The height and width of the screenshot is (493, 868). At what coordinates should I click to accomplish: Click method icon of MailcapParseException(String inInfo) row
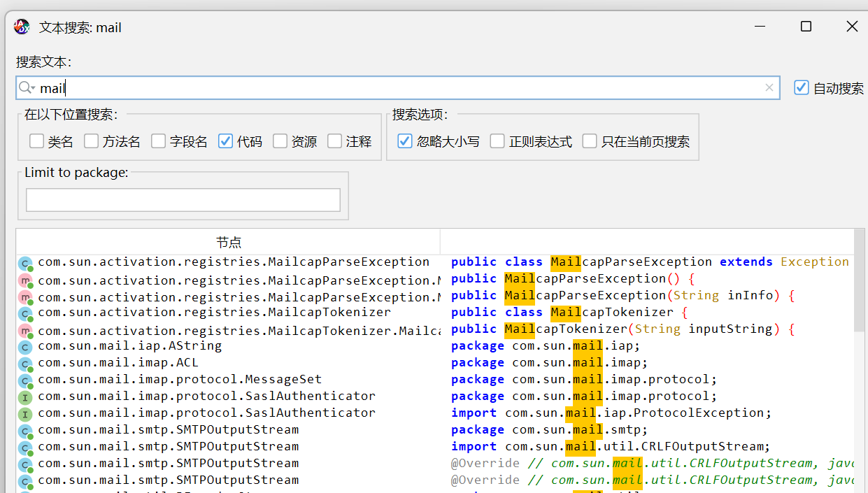click(25, 298)
